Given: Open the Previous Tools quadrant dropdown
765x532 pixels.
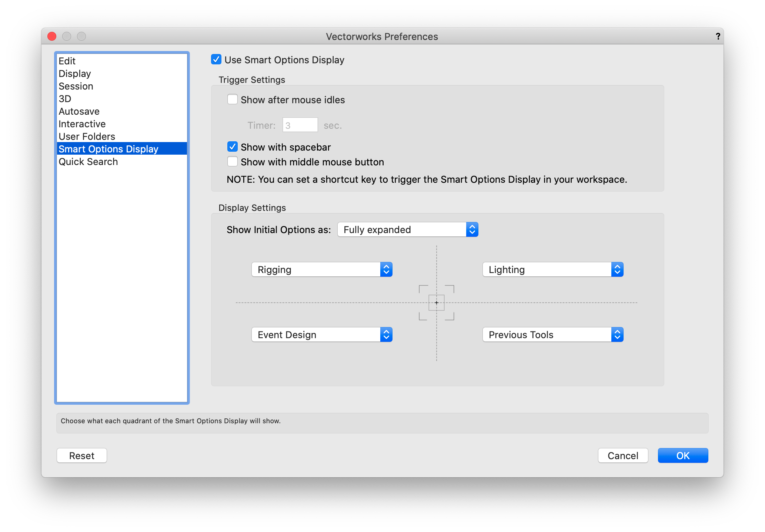Looking at the screenshot, I should (x=552, y=335).
